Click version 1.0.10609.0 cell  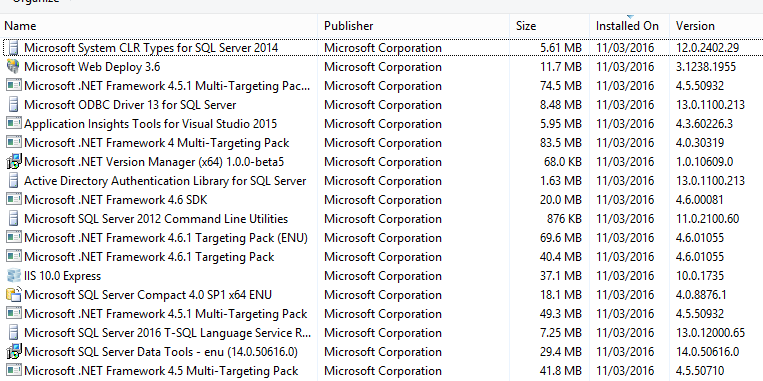point(704,162)
